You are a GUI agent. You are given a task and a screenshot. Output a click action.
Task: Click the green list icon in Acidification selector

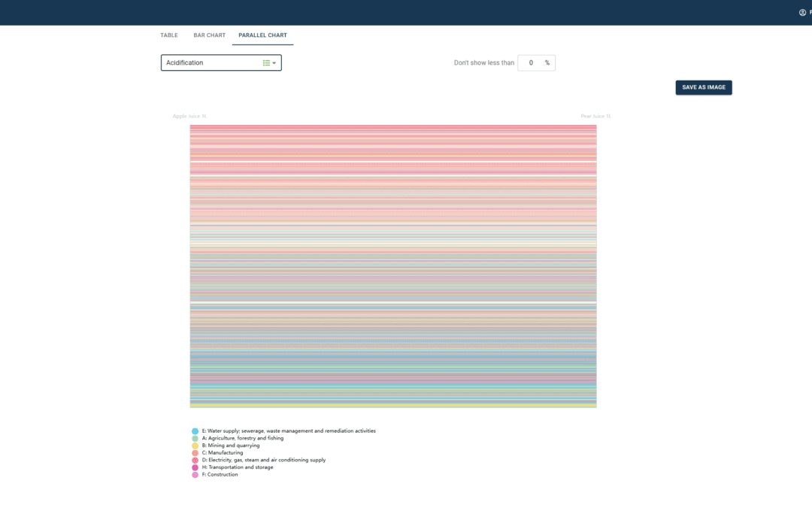coord(266,63)
